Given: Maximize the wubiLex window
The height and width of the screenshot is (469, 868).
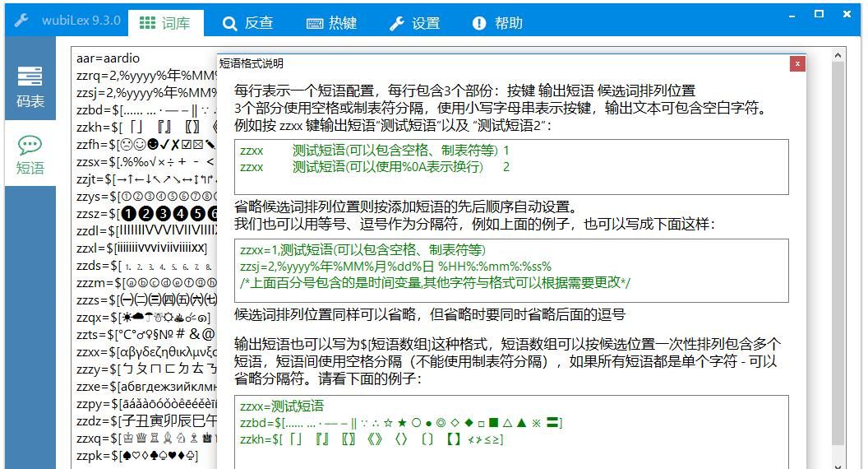Looking at the screenshot, I should point(820,15).
